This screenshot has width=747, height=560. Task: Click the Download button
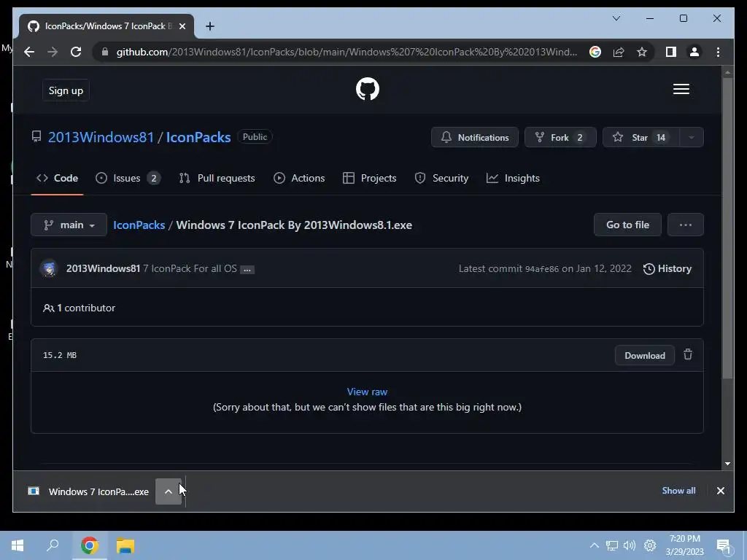pyautogui.click(x=645, y=355)
